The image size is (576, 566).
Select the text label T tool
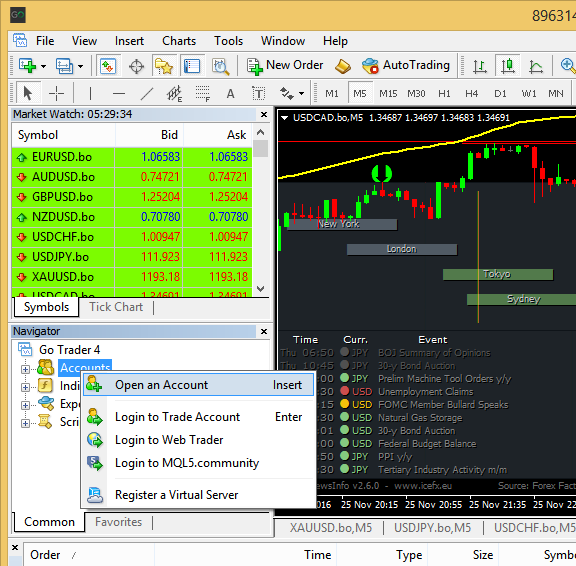[258, 94]
